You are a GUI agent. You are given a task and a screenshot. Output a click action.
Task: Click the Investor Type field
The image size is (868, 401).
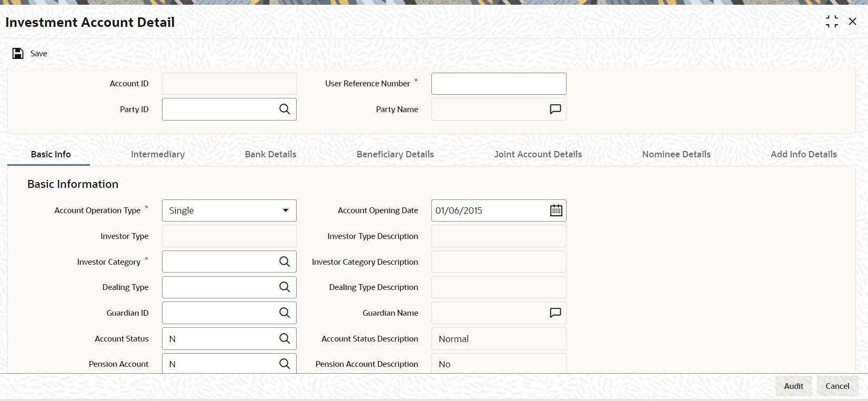229,236
